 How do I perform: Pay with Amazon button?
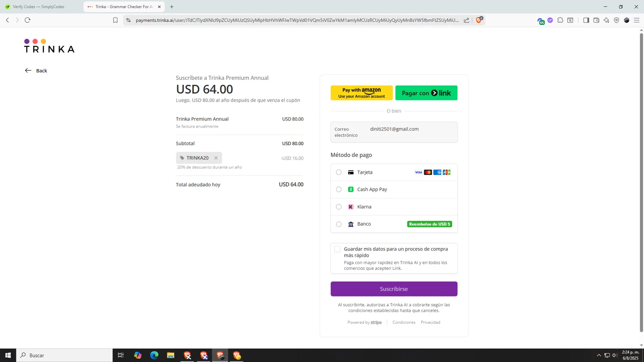pyautogui.click(x=361, y=93)
